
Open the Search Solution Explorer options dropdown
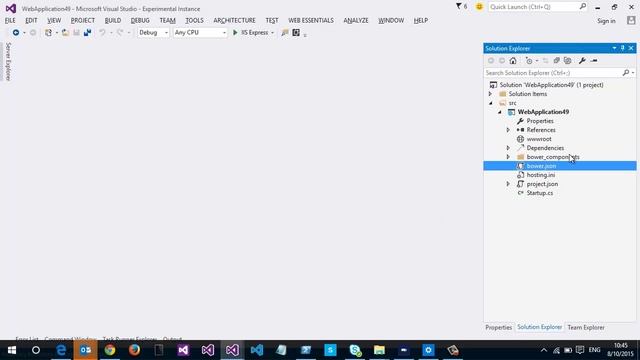tap(633, 73)
